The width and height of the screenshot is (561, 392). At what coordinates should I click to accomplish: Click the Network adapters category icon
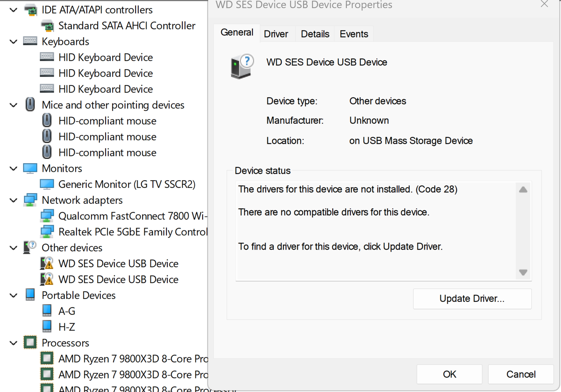(30, 200)
